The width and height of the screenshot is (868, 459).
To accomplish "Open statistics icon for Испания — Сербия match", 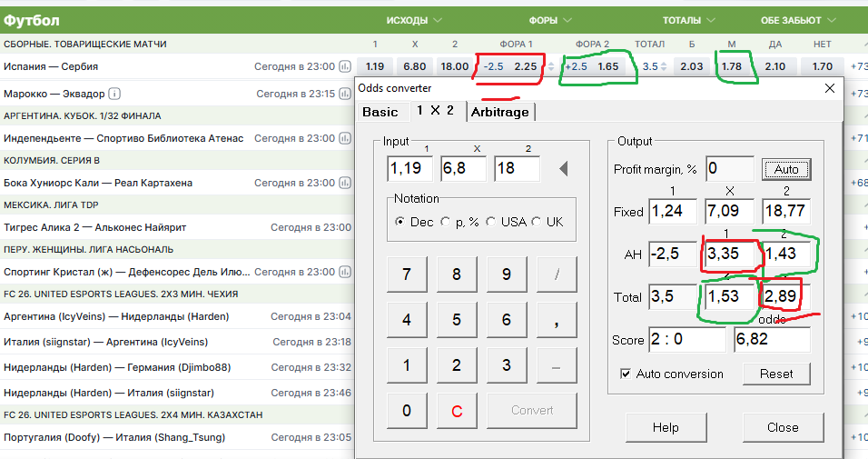I will pyautogui.click(x=345, y=66).
